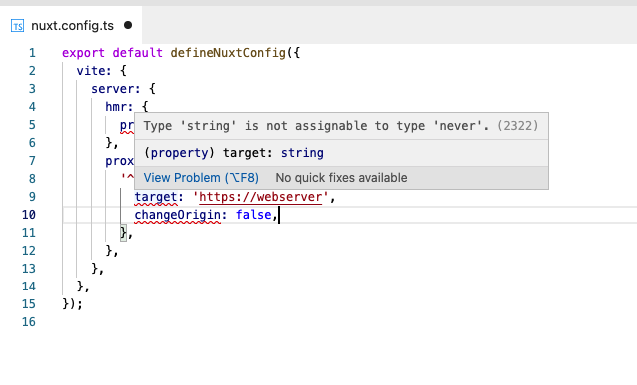Image resolution: width=637 pixels, height=385 pixels.
Task: Click line number 5 in the gutter
Action: (x=32, y=125)
